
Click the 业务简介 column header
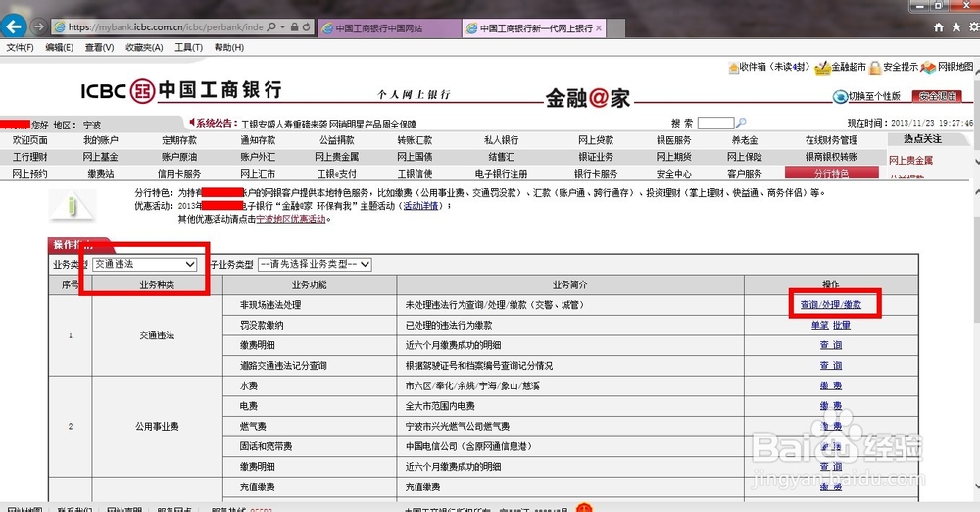(570, 284)
